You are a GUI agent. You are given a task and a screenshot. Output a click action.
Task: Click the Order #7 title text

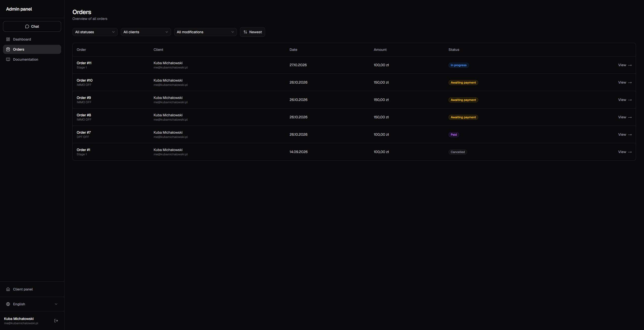84,132
